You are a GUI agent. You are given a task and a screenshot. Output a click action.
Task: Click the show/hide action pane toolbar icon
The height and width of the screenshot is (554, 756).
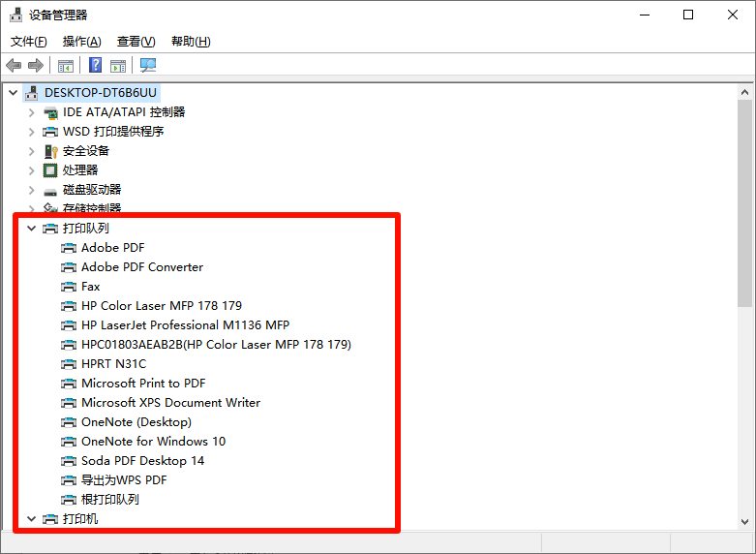tap(118, 66)
